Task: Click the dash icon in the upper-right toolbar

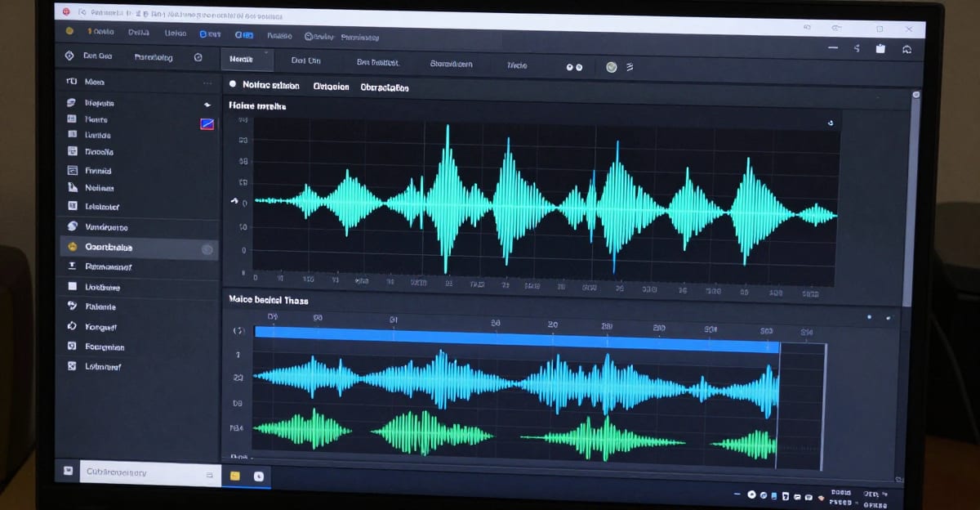Action: 833,49
